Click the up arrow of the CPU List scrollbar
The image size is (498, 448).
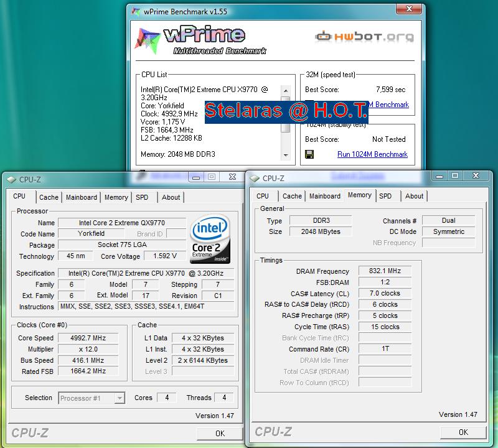(286, 91)
